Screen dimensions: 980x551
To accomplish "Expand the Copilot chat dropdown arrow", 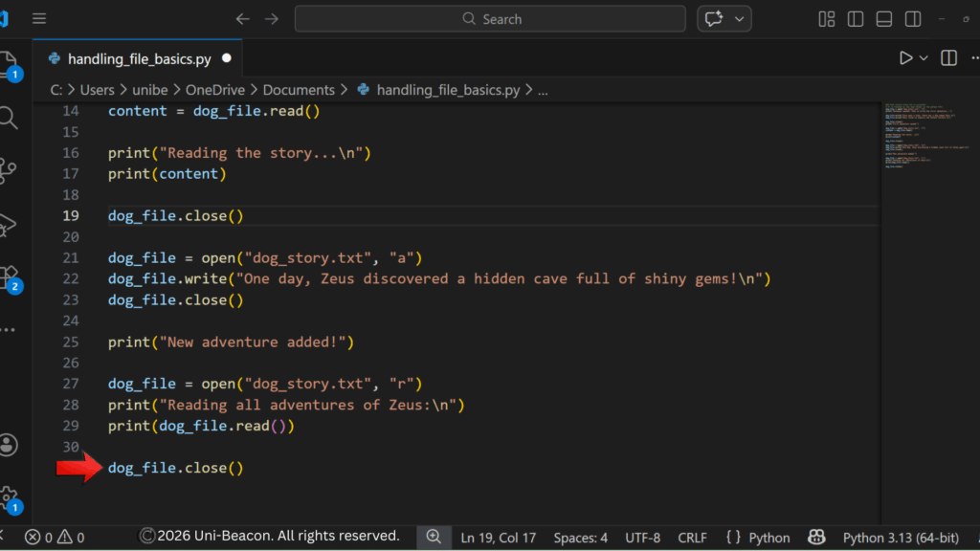I will [740, 19].
